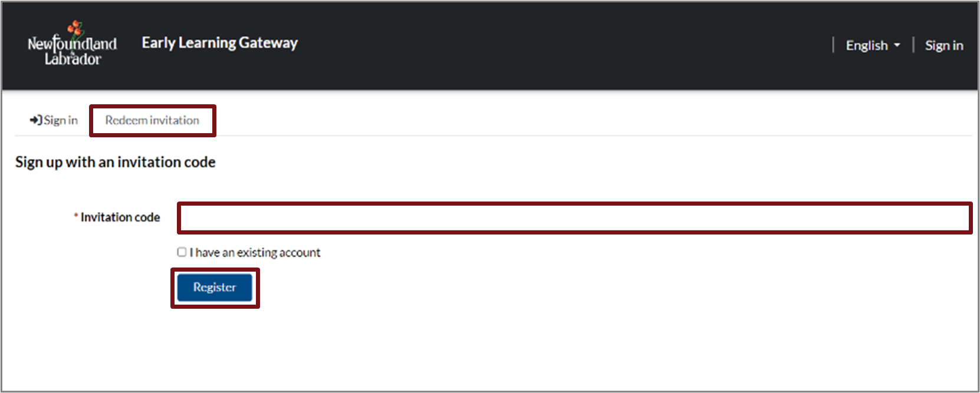
Task: Focus the Invitation code text field
Action: coord(574,218)
